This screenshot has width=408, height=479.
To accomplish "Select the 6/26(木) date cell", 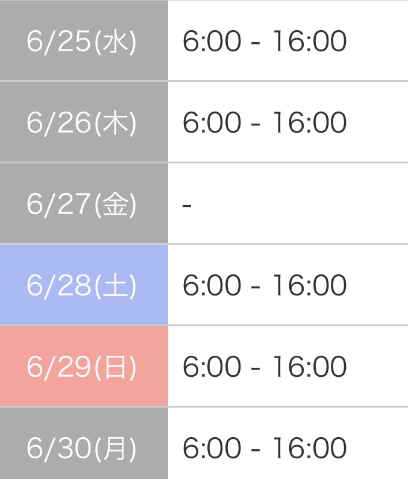I will point(84,122).
